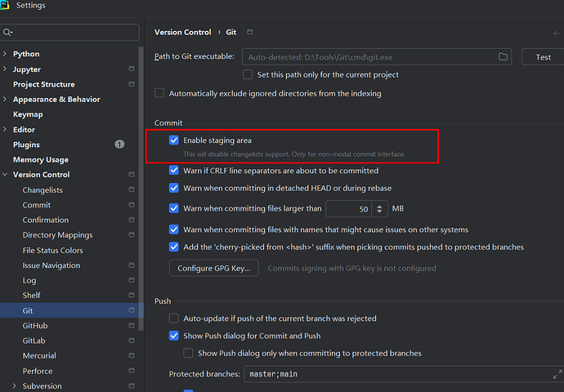This screenshot has height=392, width=564.
Task: Open Memory Usage settings
Action: [41, 159]
